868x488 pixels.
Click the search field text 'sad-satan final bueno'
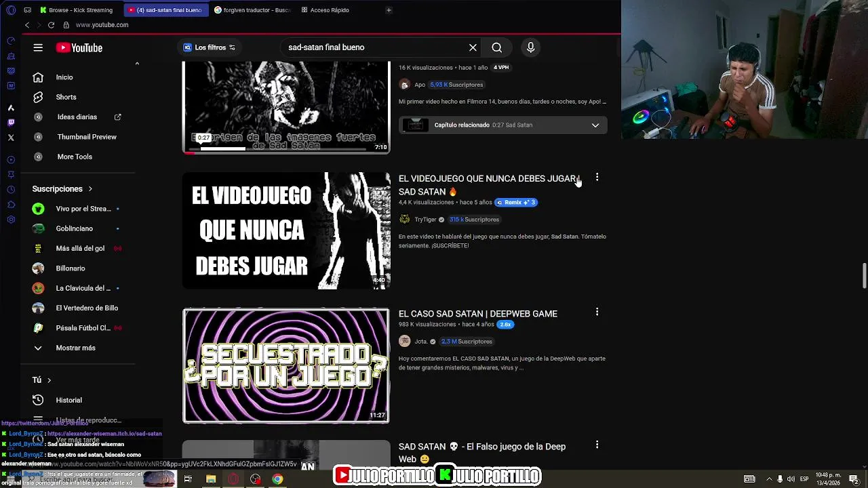coord(326,47)
